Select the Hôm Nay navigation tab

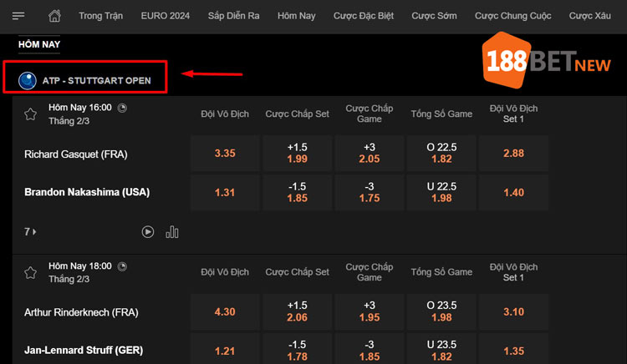click(x=296, y=16)
